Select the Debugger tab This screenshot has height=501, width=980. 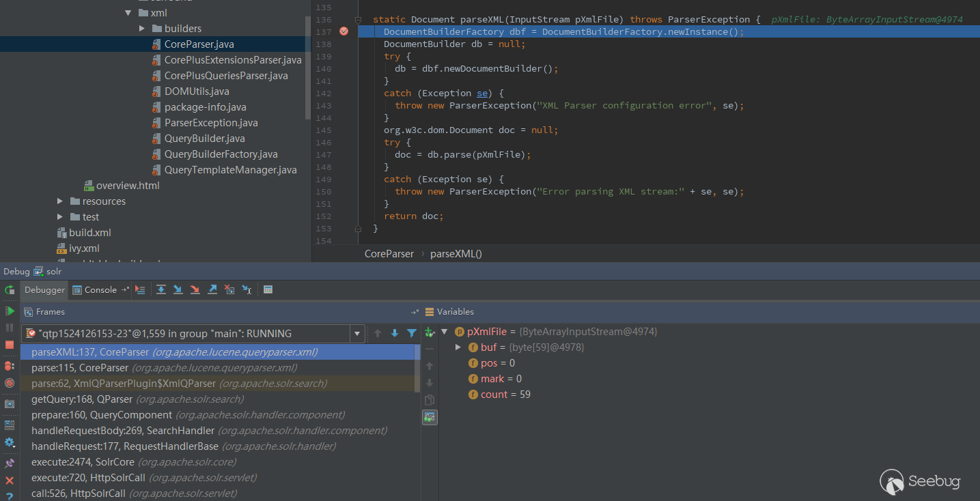pyautogui.click(x=45, y=290)
